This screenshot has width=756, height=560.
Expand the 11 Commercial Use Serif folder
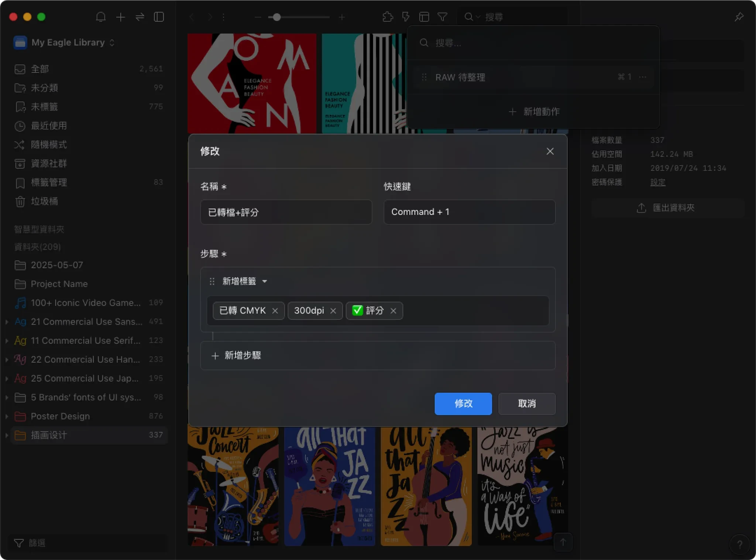pos(7,340)
